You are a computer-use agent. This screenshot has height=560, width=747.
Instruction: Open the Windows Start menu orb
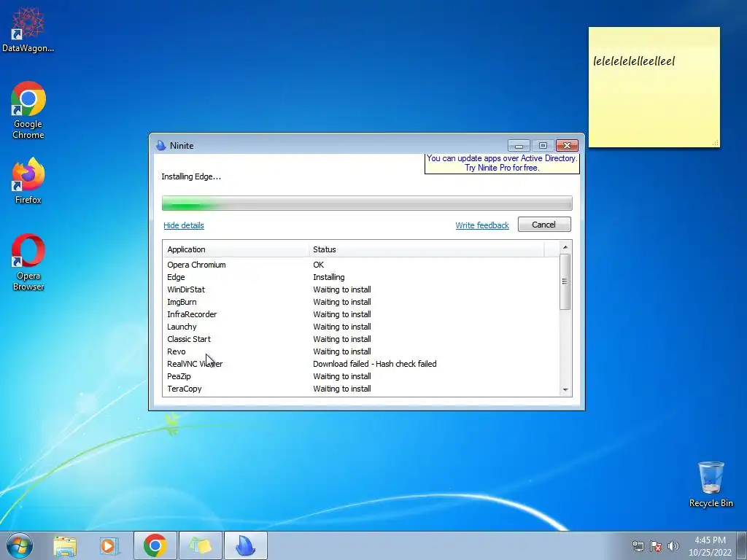point(20,545)
